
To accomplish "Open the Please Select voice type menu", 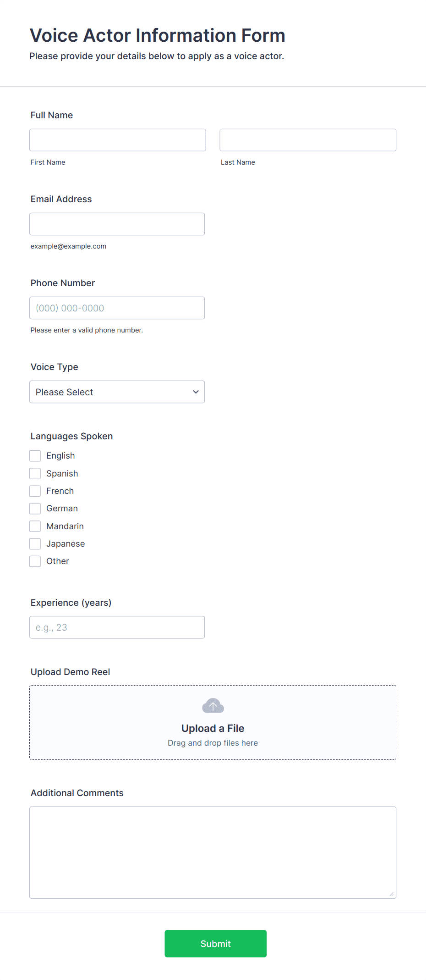I will pos(117,392).
